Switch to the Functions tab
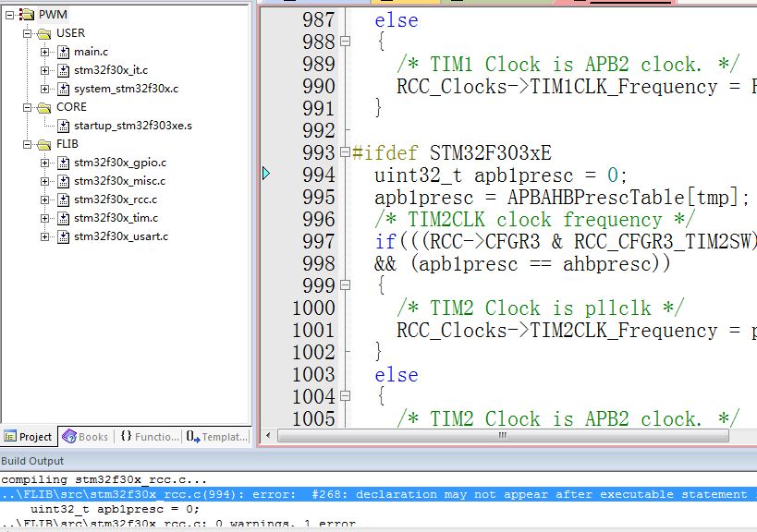 coord(149,437)
